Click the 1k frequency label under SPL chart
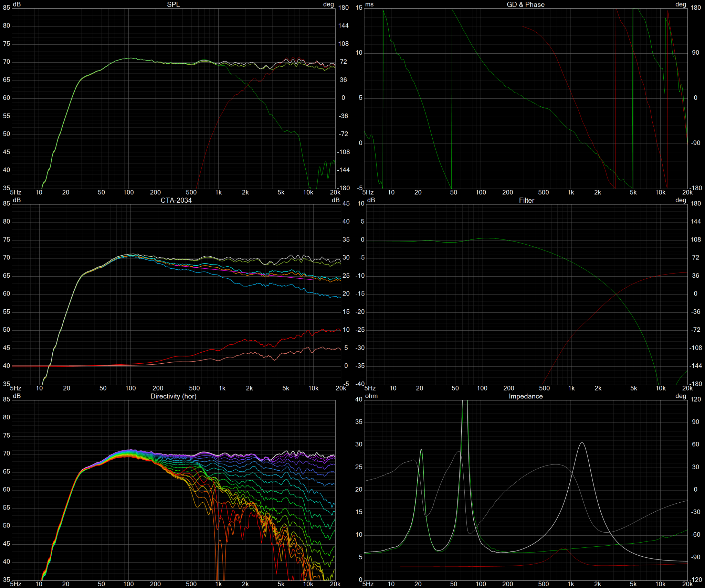 point(218,192)
